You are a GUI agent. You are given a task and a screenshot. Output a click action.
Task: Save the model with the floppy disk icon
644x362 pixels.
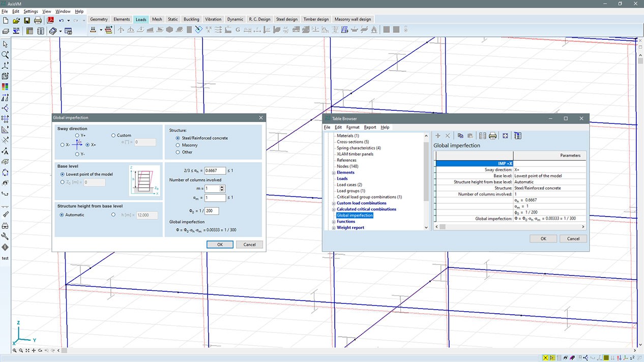[27, 20]
